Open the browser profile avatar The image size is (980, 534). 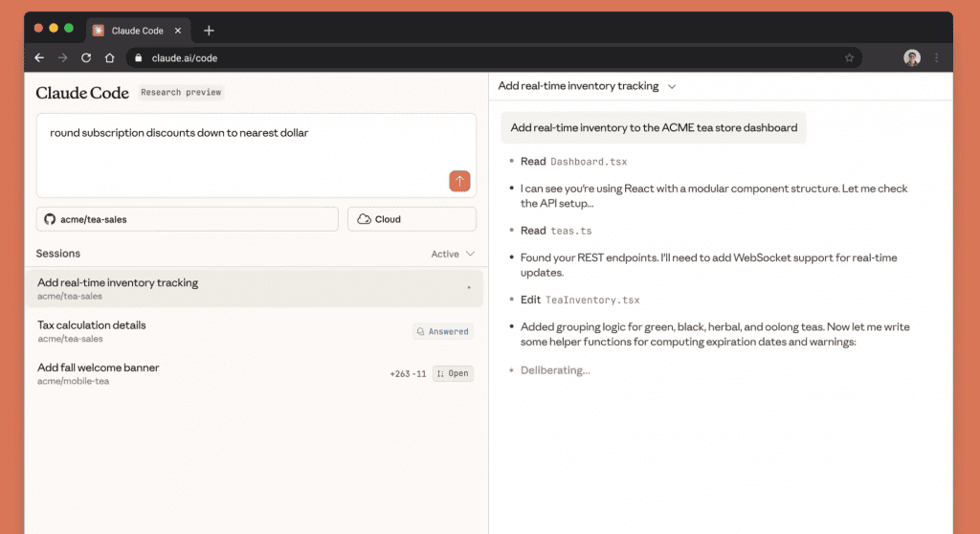point(911,57)
